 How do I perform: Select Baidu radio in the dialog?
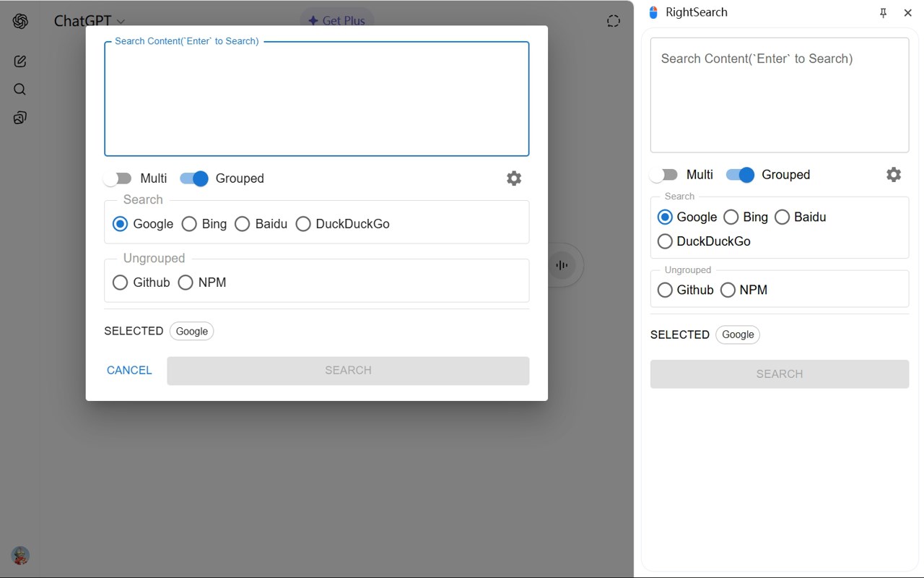click(243, 224)
